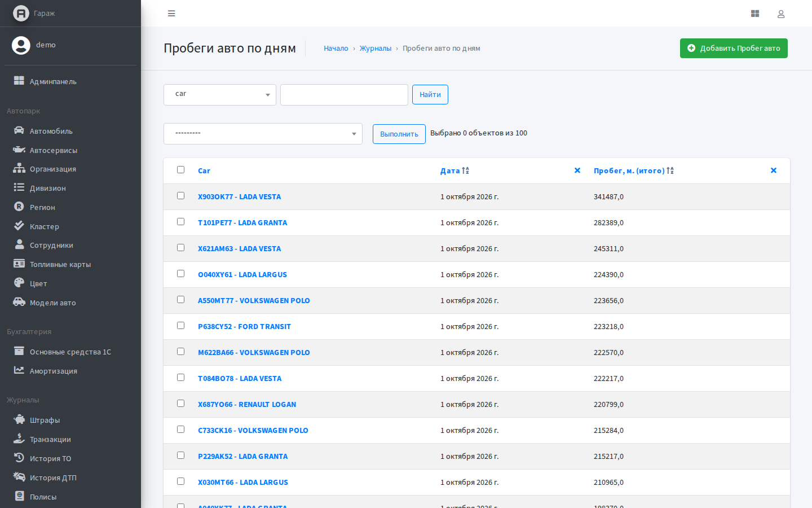Click the Выполнить button
Screen dimensions: 812x508
click(x=399, y=134)
